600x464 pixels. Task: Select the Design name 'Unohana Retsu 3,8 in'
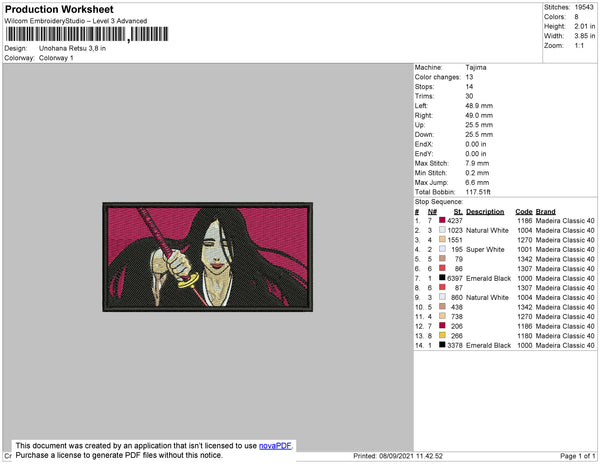tap(72, 48)
